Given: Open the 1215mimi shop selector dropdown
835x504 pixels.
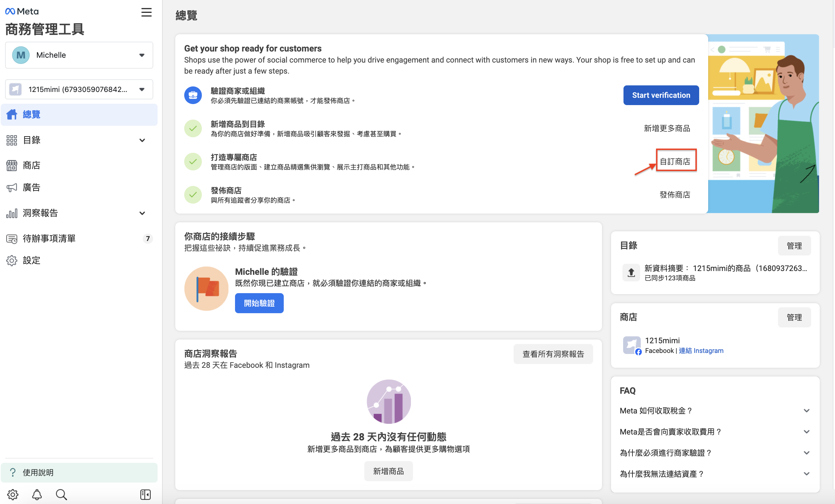Looking at the screenshot, I should pos(79,90).
